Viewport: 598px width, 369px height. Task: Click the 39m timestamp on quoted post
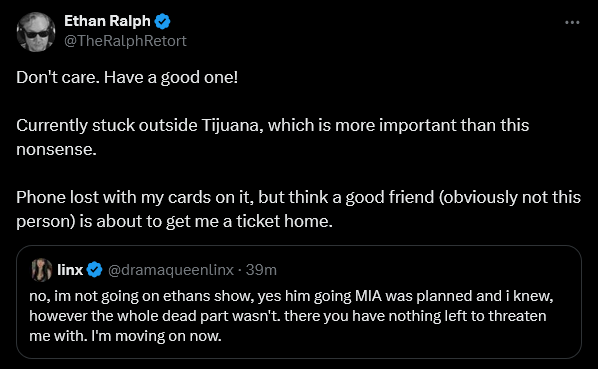point(261,270)
